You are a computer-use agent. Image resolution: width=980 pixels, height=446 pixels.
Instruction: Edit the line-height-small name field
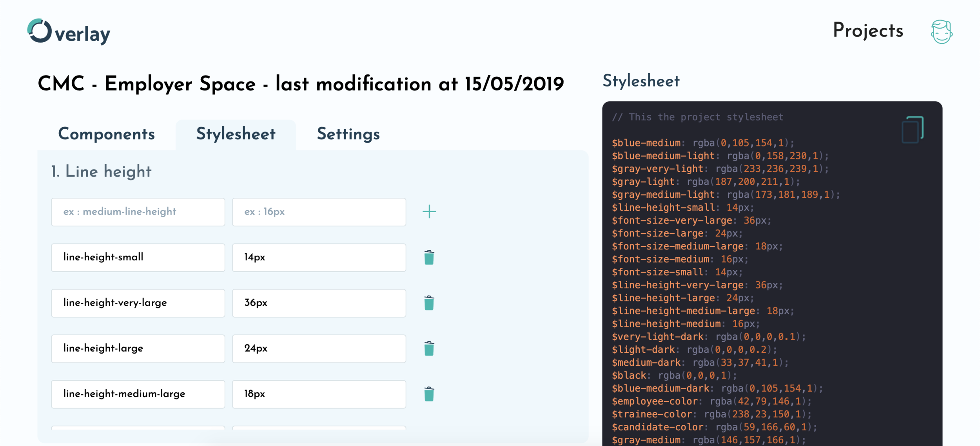click(x=138, y=258)
